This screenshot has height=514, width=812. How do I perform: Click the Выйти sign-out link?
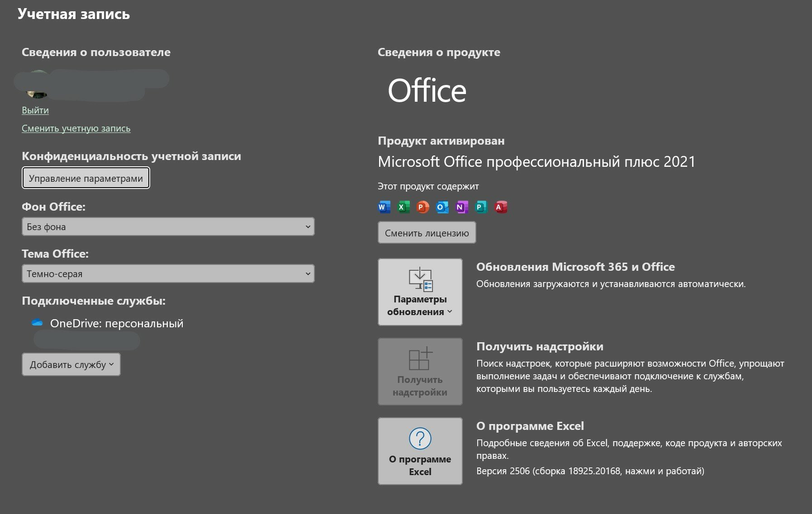pyautogui.click(x=35, y=110)
